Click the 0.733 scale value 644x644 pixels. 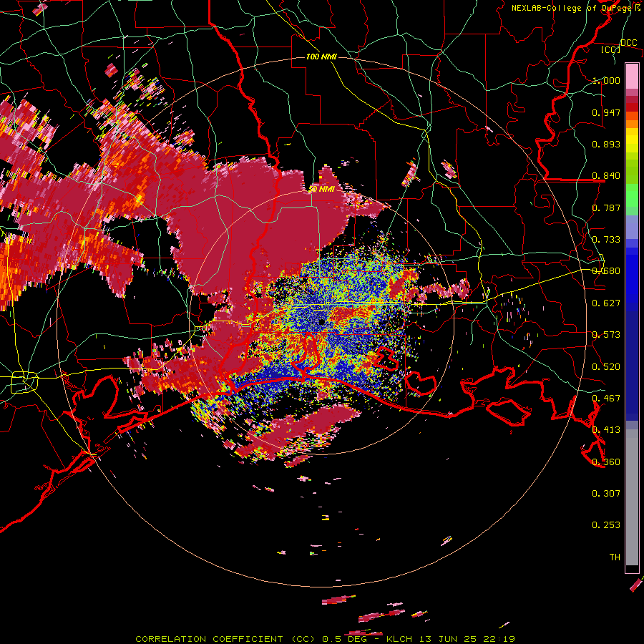click(606, 240)
